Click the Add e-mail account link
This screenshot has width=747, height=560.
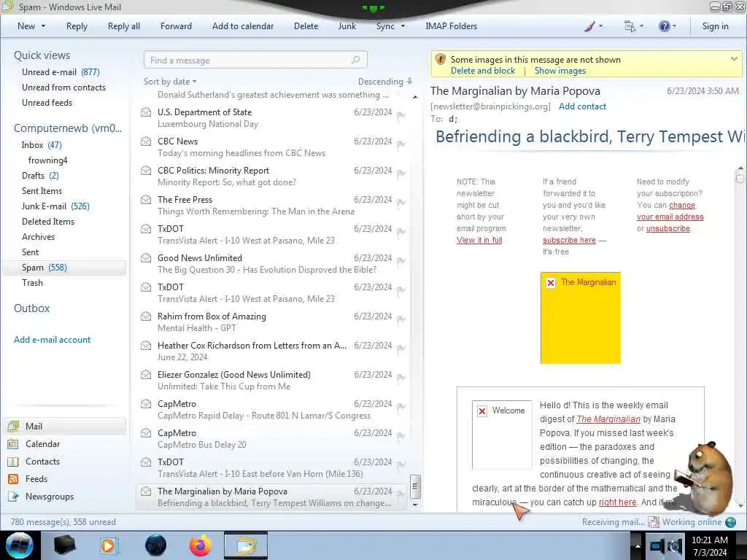pyautogui.click(x=52, y=340)
